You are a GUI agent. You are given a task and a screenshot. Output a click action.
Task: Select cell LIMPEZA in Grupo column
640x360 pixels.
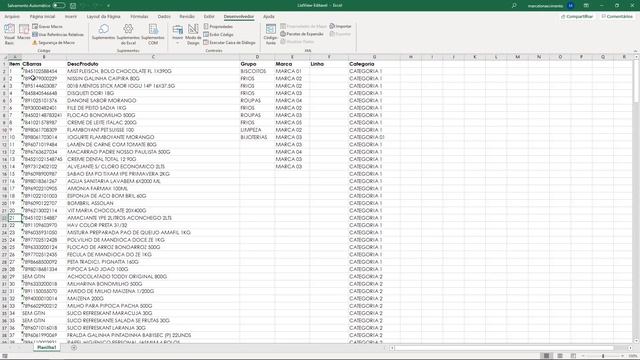(x=257, y=130)
